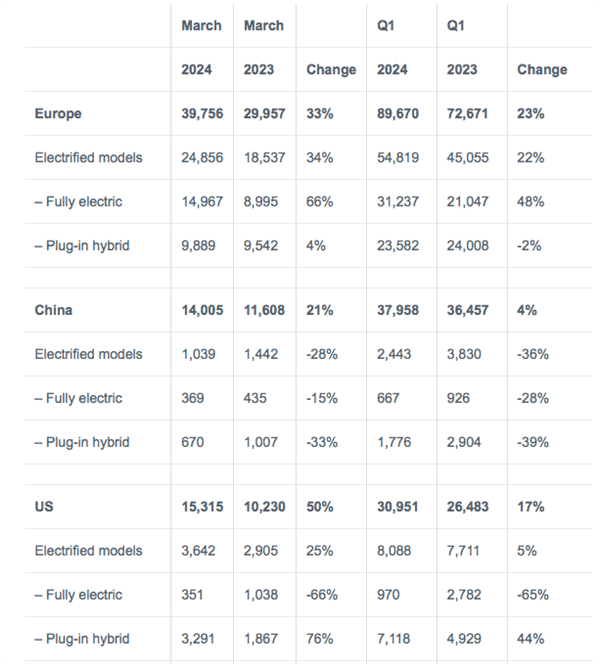Select the 66% change cell
Screen dimensions: 600x664
point(320,202)
